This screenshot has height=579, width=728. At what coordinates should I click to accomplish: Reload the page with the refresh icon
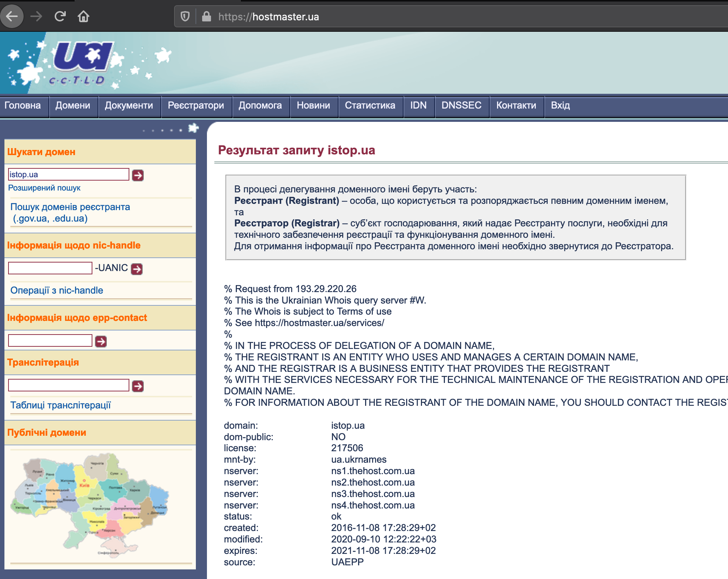(60, 16)
